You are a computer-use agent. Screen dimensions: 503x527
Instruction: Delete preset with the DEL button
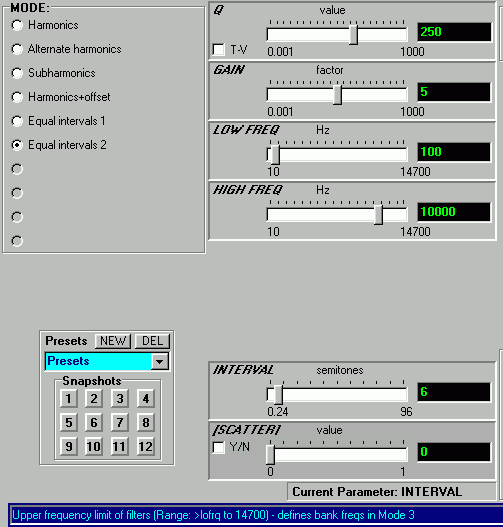coord(152,341)
